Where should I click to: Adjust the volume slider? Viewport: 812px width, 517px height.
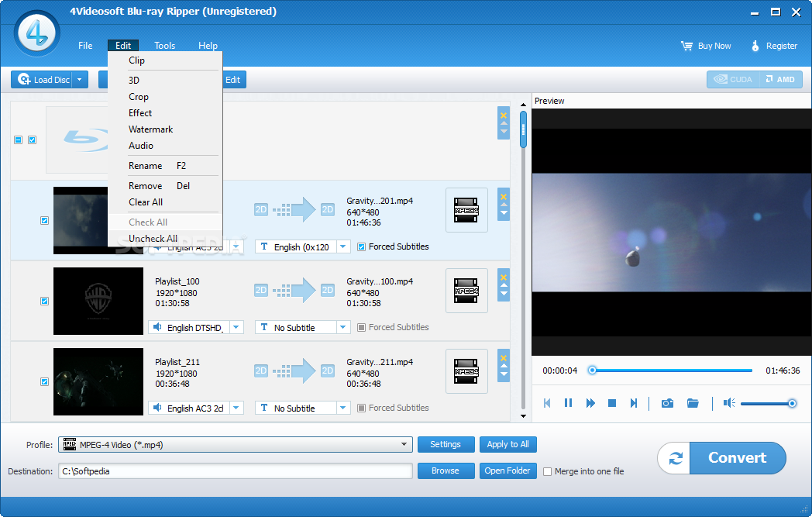click(768, 403)
